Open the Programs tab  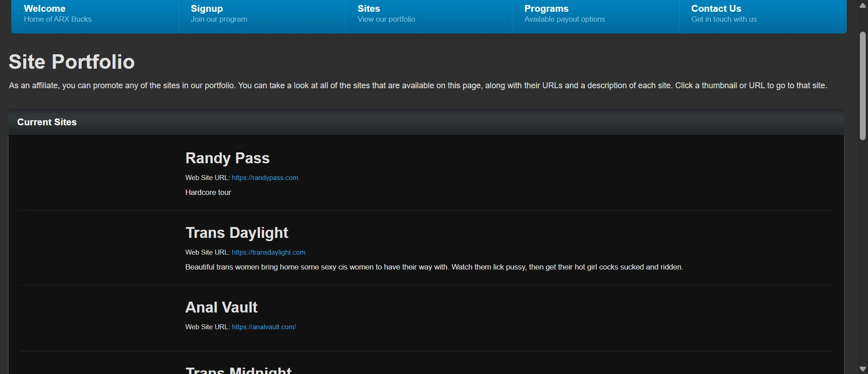point(595,16)
